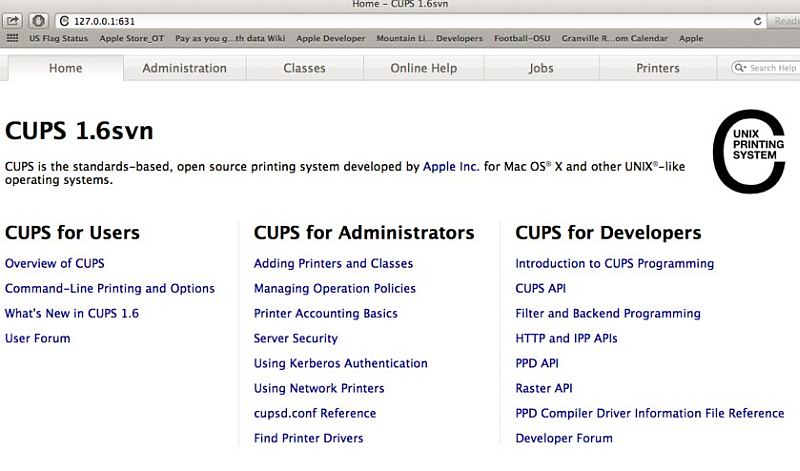800x471 pixels.
Task: Open PPD Compiler Driver Information File Reference
Action: coord(650,413)
